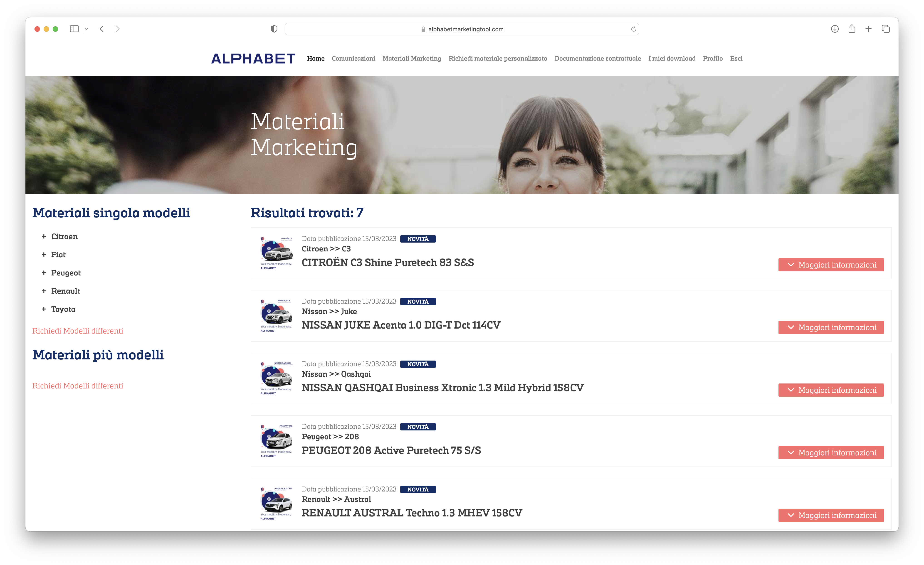
Task: Switch to the Comunicazioni section
Action: click(353, 59)
